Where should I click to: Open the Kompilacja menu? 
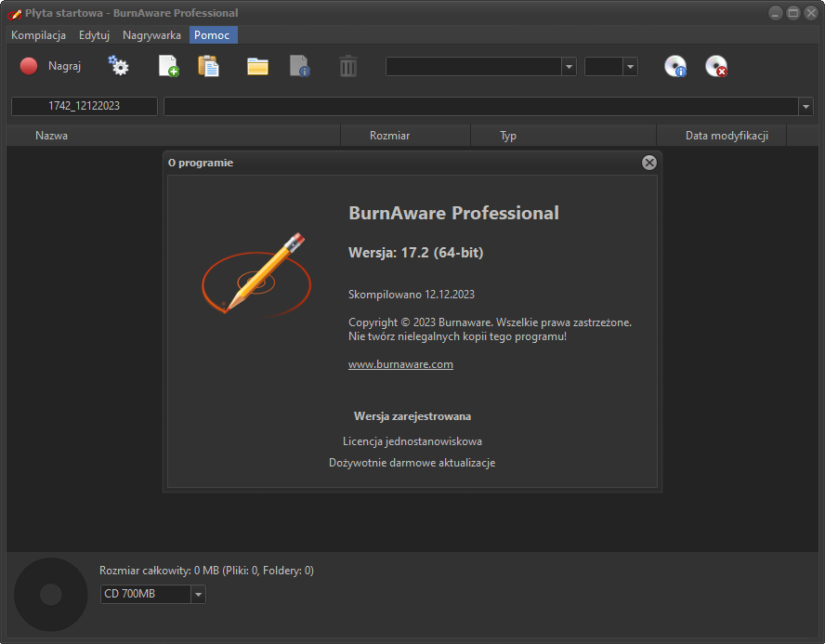(x=38, y=35)
